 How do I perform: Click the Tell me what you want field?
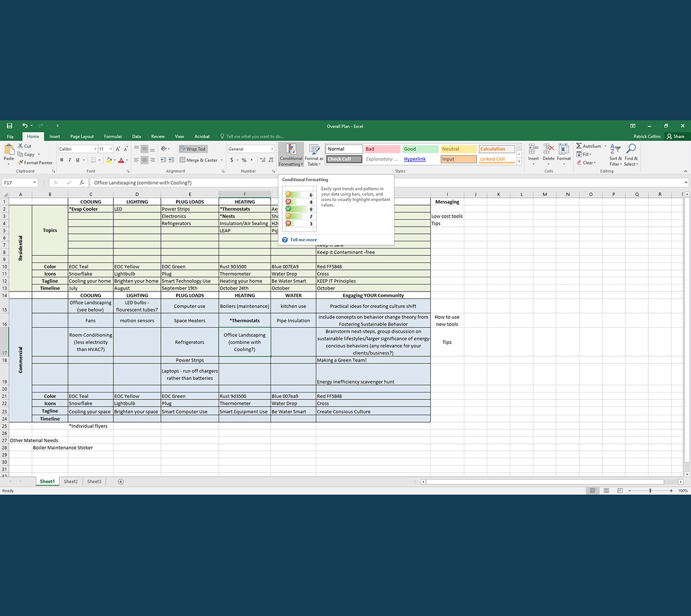pyautogui.click(x=254, y=137)
